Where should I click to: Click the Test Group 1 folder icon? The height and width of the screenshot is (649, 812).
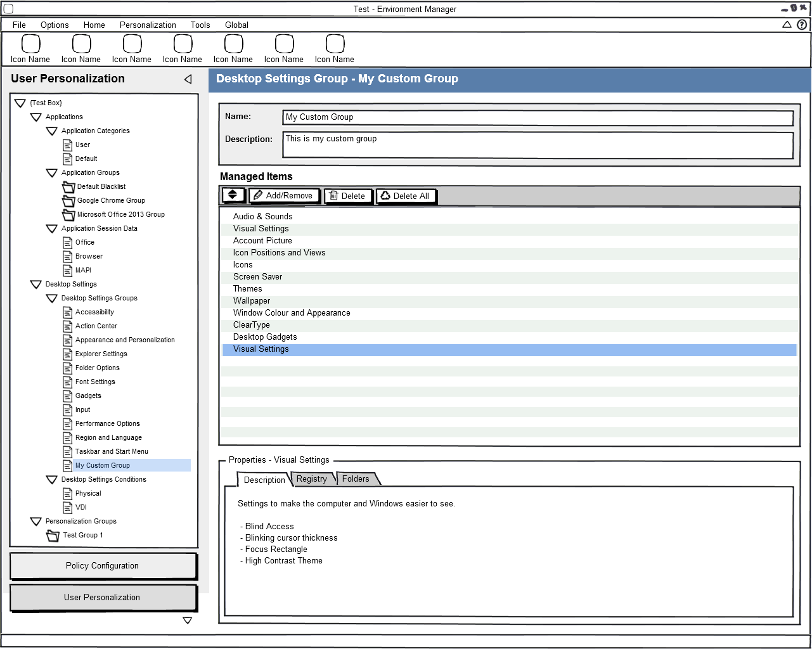[x=53, y=536]
